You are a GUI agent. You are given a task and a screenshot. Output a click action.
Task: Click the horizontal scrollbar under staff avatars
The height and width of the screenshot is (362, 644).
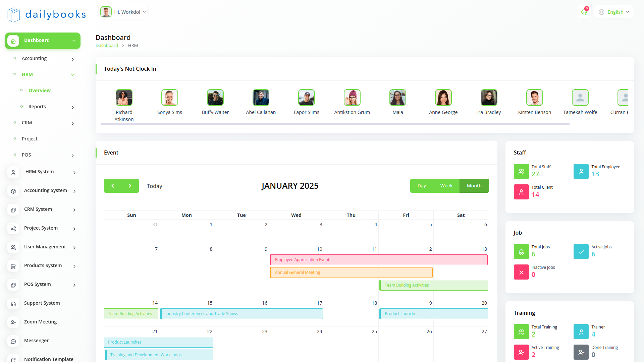[x=335, y=124]
